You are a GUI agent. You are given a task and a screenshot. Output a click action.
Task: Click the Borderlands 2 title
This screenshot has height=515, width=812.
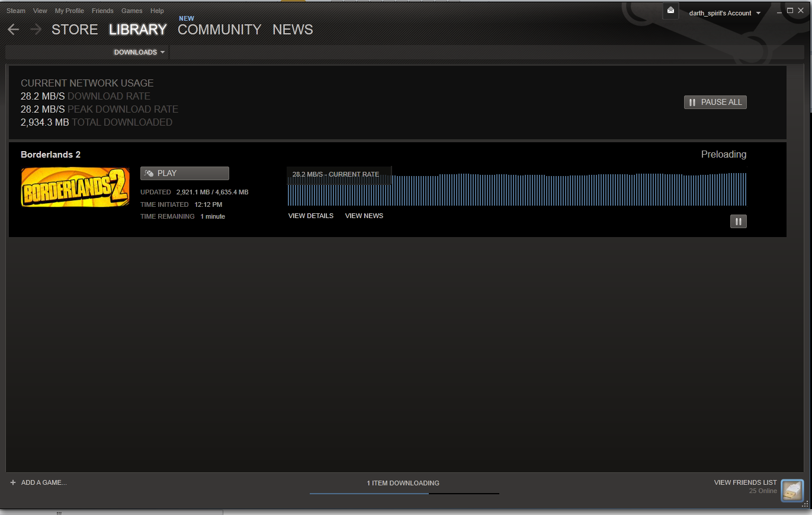click(50, 155)
